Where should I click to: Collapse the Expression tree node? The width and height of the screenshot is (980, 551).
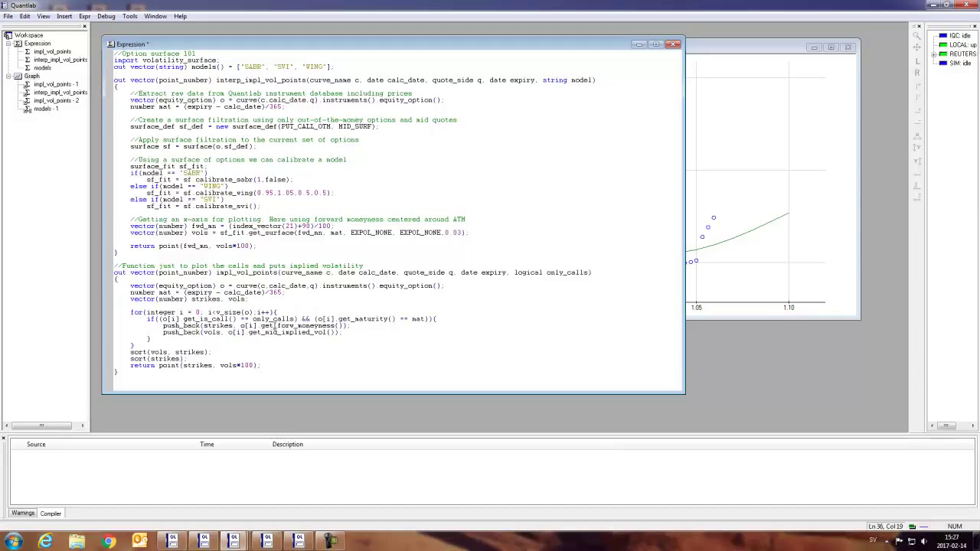coord(8,44)
